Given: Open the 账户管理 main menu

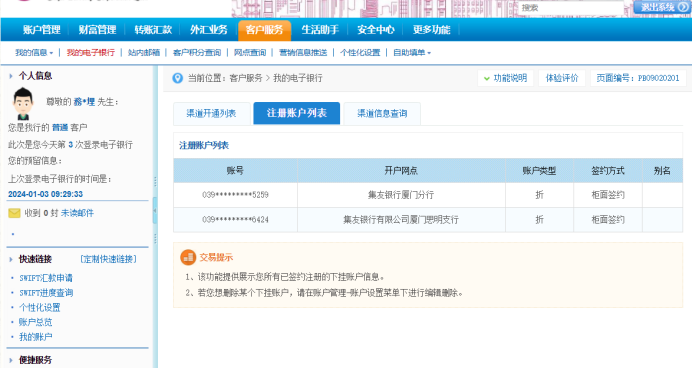Looking at the screenshot, I should [42, 30].
